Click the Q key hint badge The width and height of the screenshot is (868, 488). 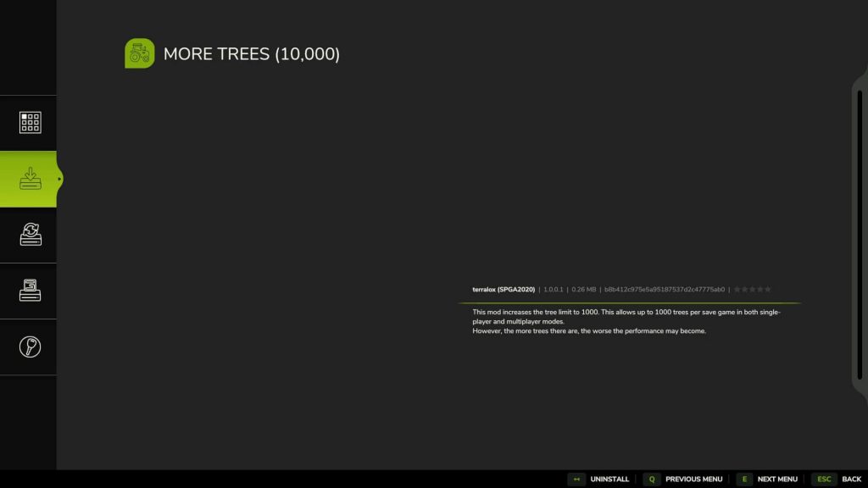(x=651, y=479)
